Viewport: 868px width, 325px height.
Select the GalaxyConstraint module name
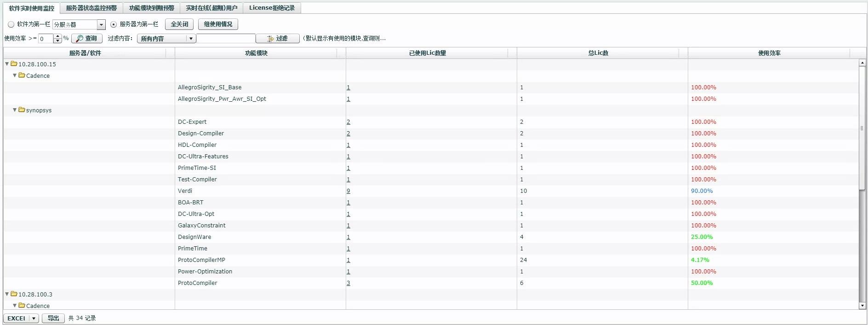pyautogui.click(x=201, y=226)
